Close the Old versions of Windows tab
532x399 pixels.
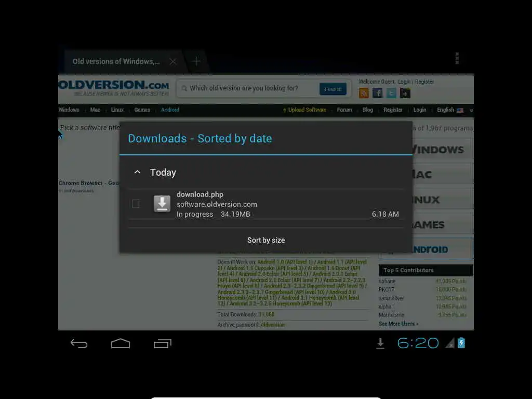[173, 61]
